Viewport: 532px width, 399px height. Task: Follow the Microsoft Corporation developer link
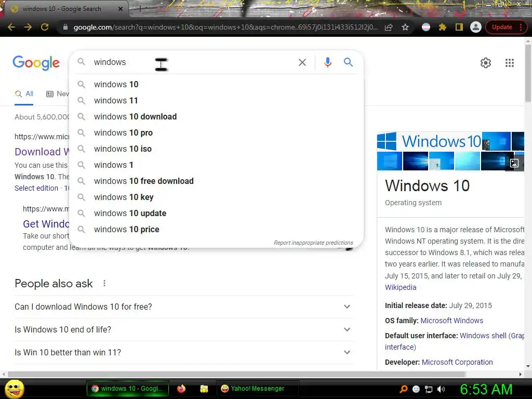point(457,362)
